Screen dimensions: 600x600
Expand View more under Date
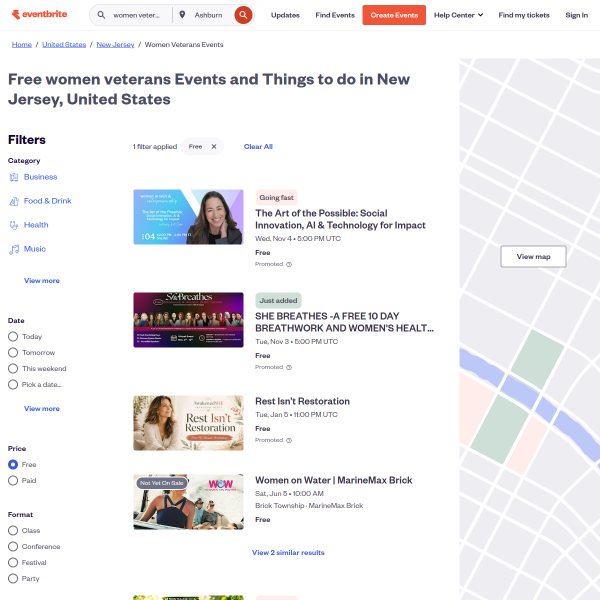pyautogui.click(x=42, y=409)
